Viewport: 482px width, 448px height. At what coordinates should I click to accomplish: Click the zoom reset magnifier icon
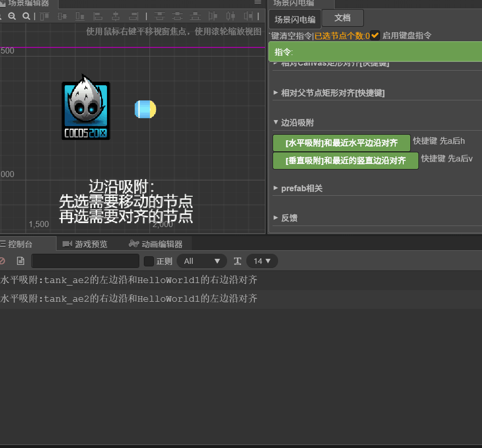26,16
